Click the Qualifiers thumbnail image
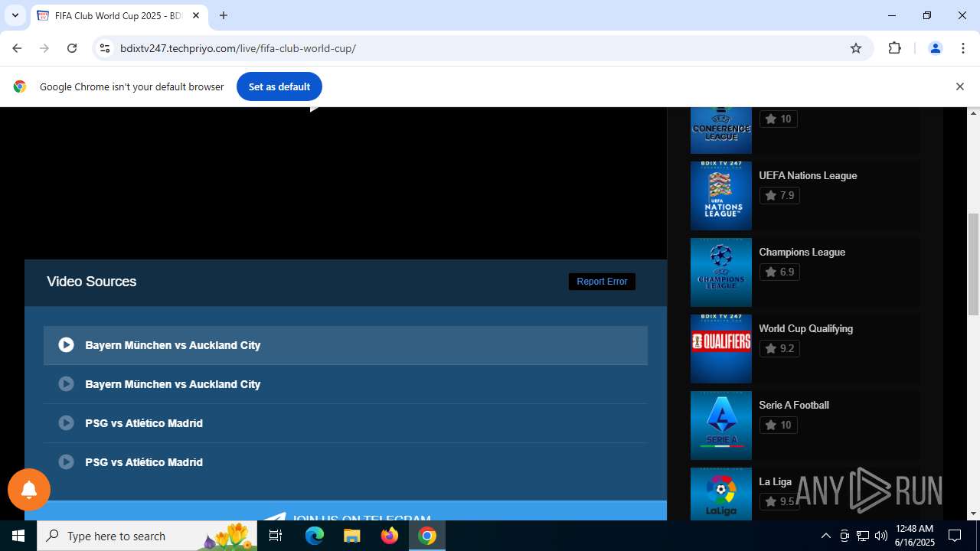 (721, 349)
